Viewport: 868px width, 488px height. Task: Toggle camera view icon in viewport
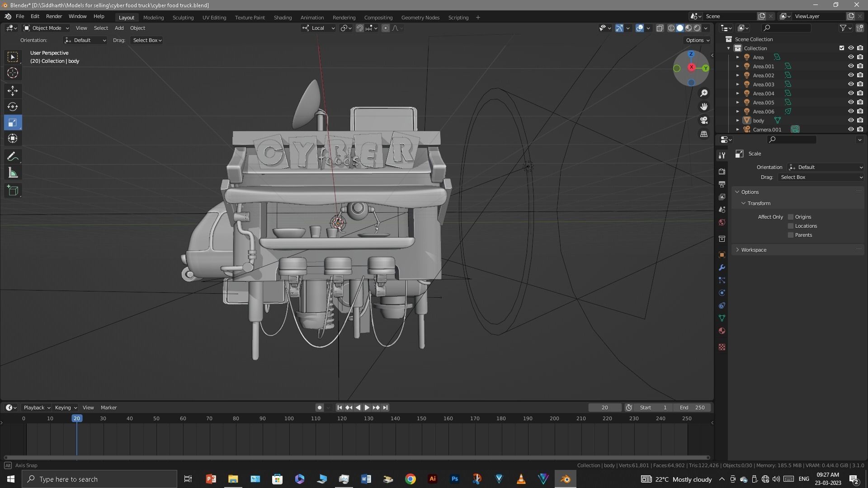(704, 120)
